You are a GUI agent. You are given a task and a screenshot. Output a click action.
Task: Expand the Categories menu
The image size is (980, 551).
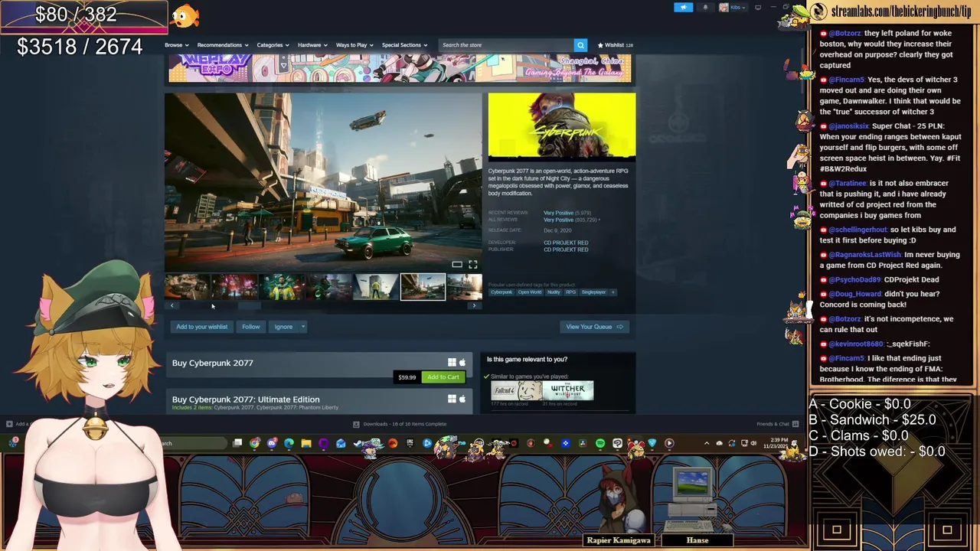click(273, 45)
